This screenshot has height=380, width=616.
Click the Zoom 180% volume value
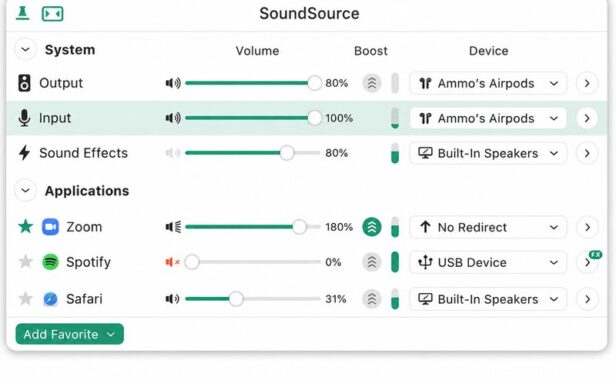pos(339,227)
